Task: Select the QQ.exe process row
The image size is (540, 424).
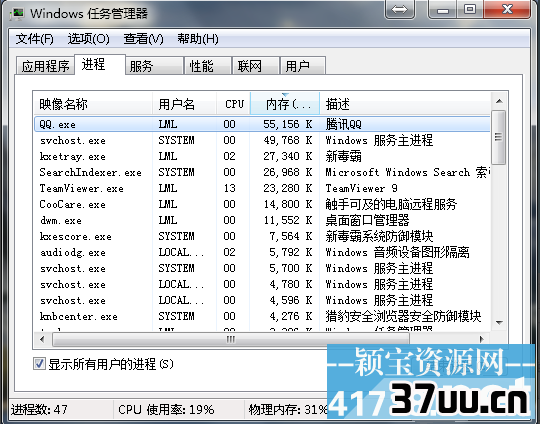Action: (262, 124)
